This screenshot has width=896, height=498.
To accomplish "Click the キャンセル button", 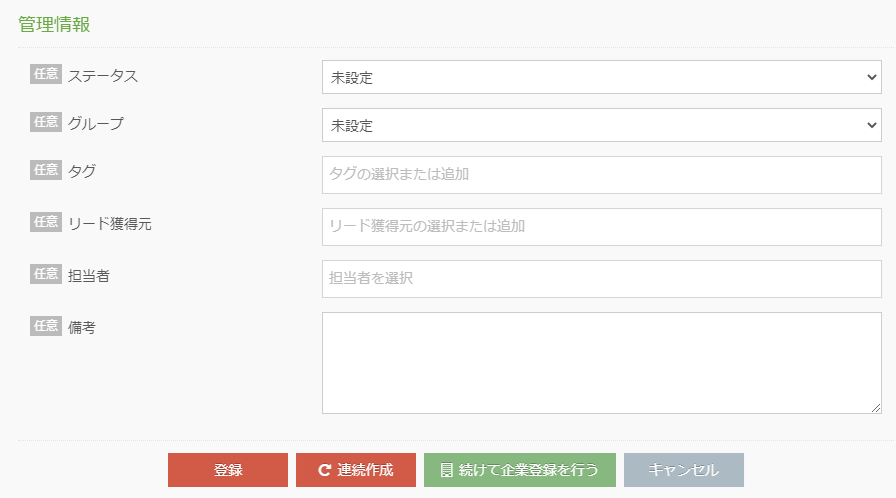I will [x=684, y=470].
